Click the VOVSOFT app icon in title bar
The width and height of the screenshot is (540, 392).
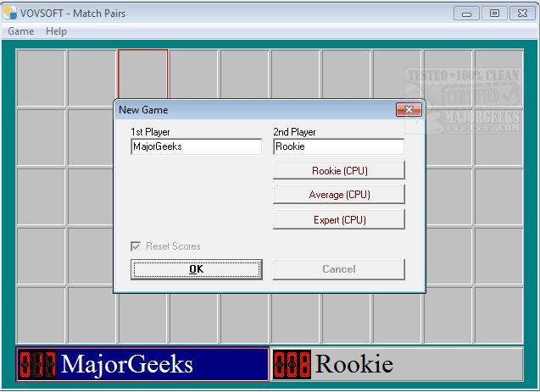[10, 13]
